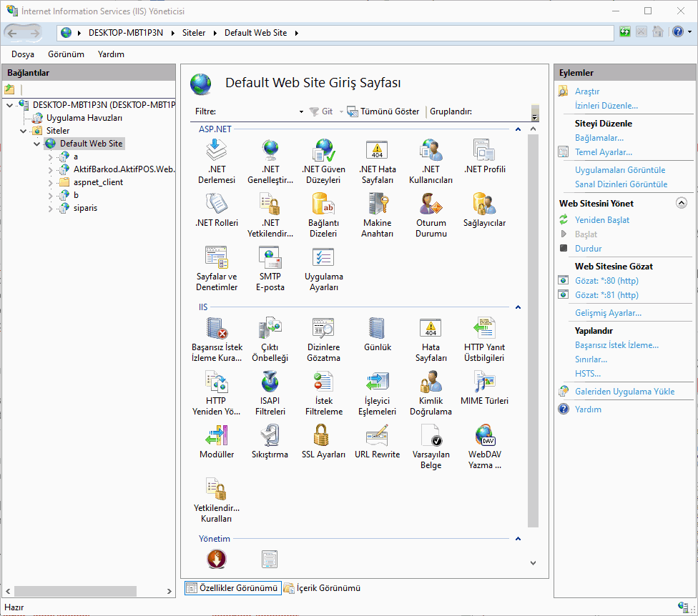Open Başarısız İstek İzleme Kuralları icon
698x616 pixels.
coord(217,339)
